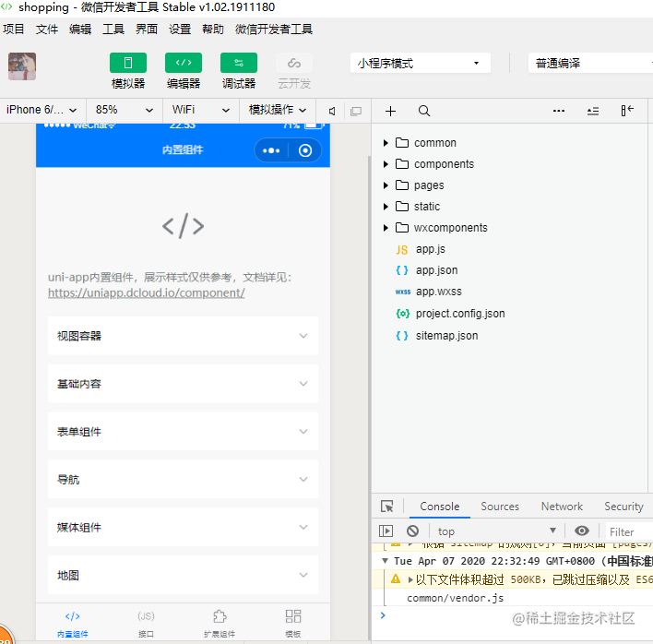Switch to the Network tab

tap(562, 507)
